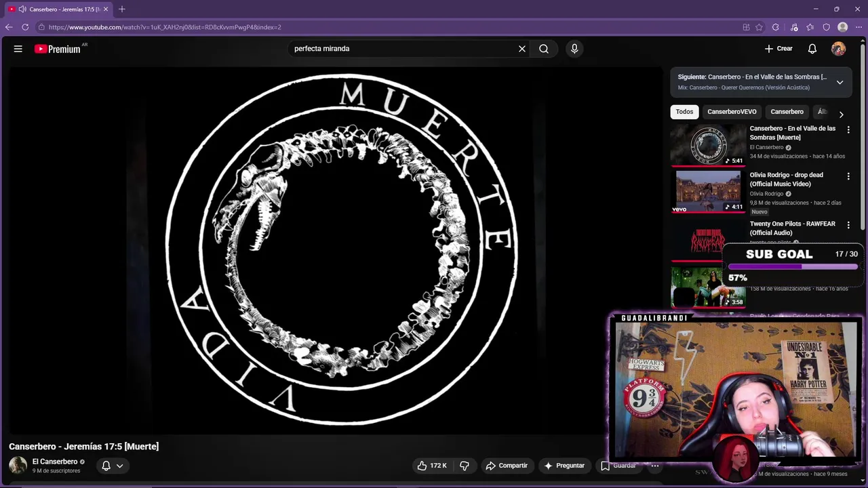This screenshot has height=488, width=868.
Task: Open browser settings three-dot menu
Action: 859,27
